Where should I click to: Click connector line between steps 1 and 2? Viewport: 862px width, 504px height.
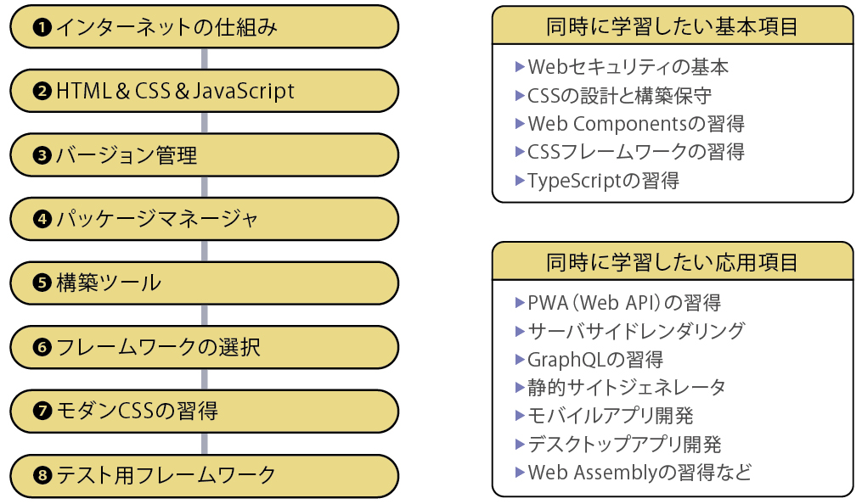(x=204, y=59)
